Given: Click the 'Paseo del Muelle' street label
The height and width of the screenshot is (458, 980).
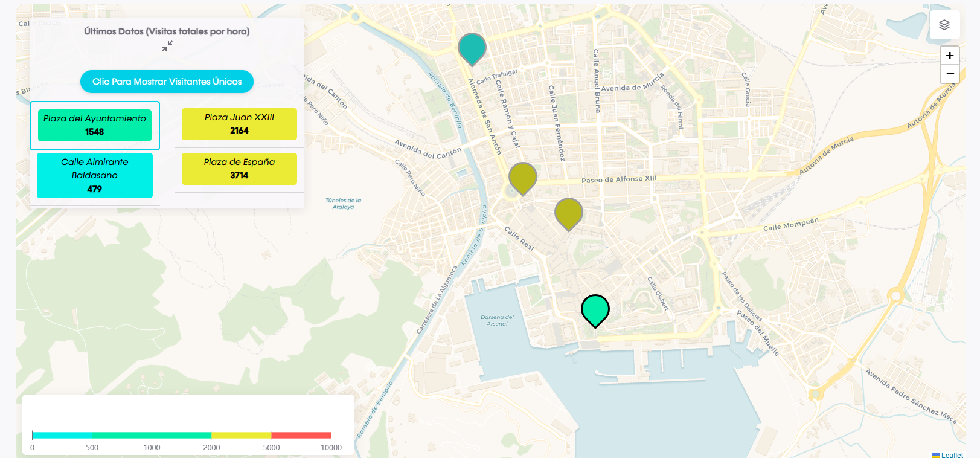Looking at the screenshot, I should pyautogui.click(x=758, y=333).
